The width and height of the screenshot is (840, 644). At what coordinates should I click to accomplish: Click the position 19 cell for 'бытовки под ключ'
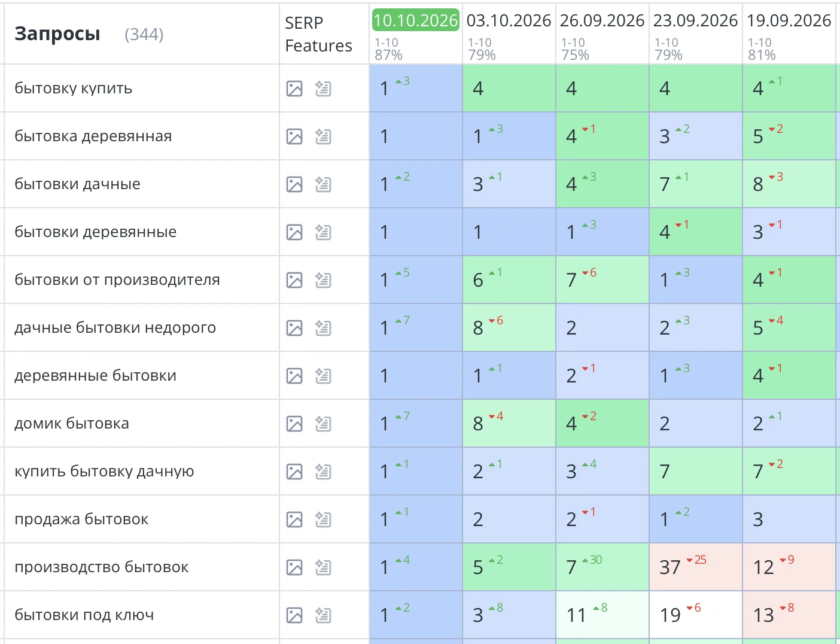[x=696, y=615]
